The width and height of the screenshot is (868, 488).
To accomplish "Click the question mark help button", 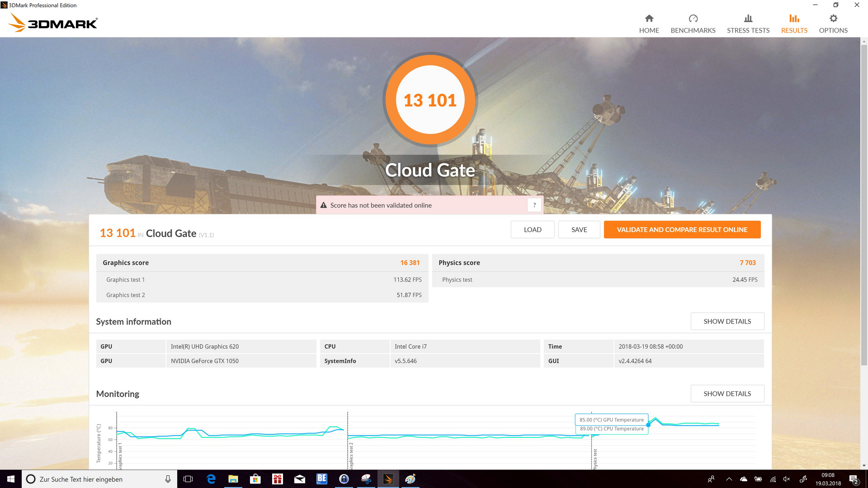I will pos(534,205).
